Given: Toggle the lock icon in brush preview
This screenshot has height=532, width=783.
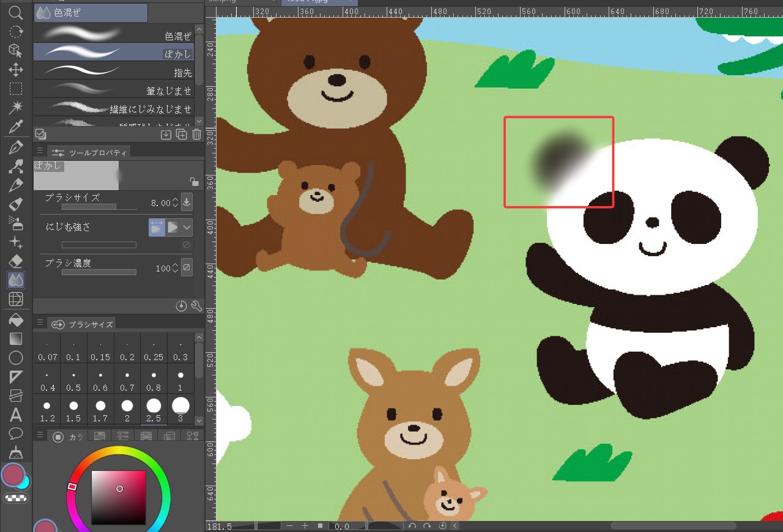Looking at the screenshot, I should pyautogui.click(x=194, y=182).
